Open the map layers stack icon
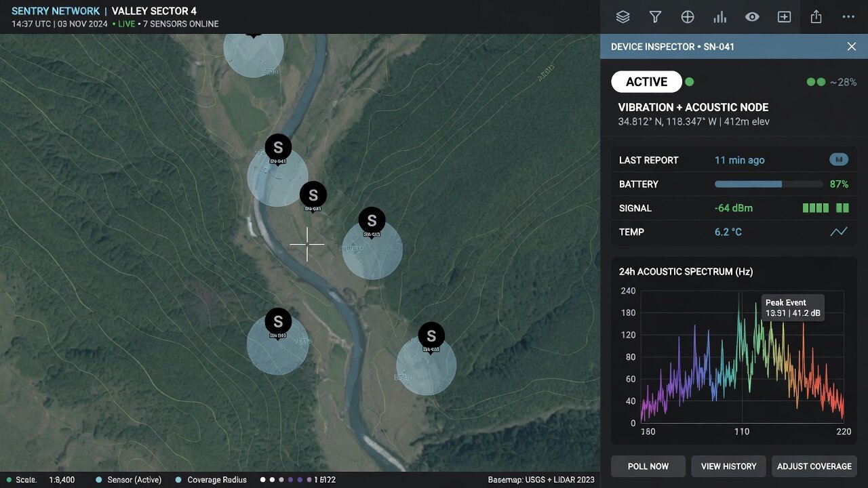868x488 pixels. coord(623,17)
